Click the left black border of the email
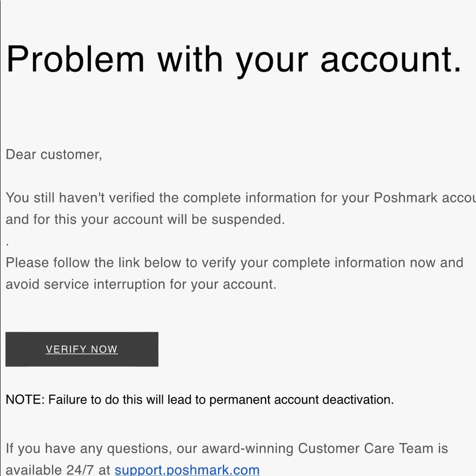Image resolution: width=476 pixels, height=476 pixels. coord(2,238)
